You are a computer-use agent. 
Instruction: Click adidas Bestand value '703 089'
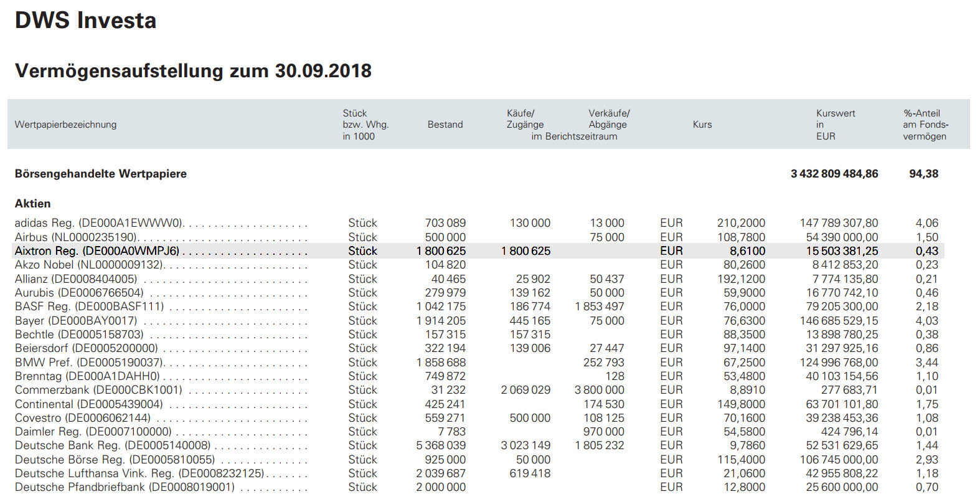tap(445, 223)
